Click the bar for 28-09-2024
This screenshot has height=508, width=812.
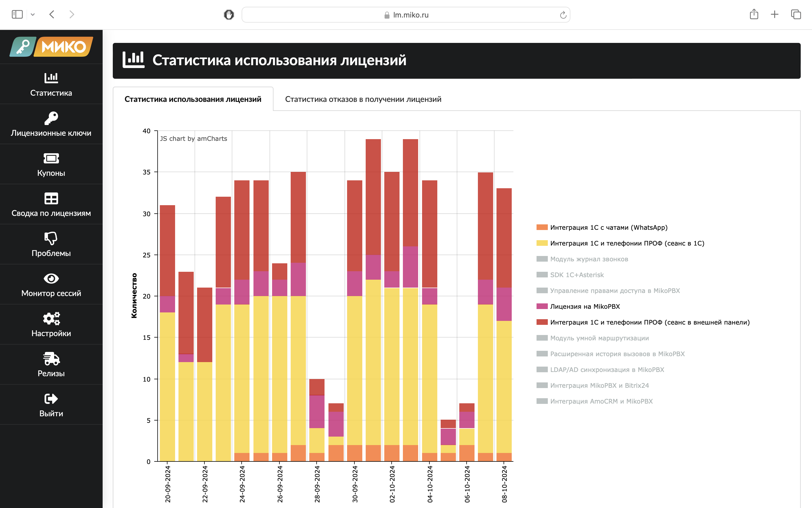coord(317,420)
